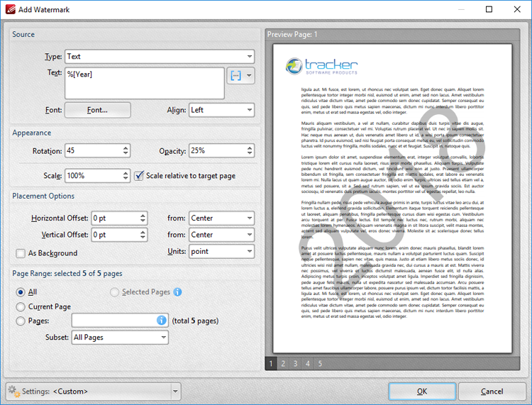Screen dimensions: 532x405
Task: Click the Pages range input field
Action: pyautogui.click(x=120, y=320)
